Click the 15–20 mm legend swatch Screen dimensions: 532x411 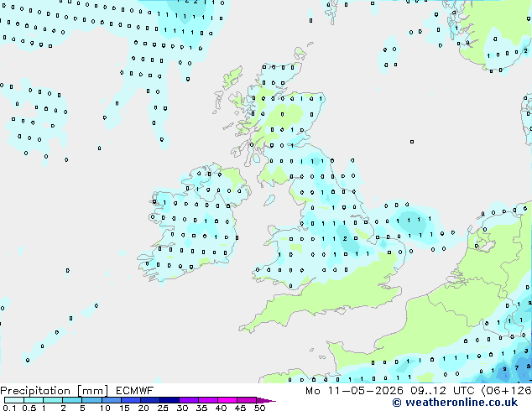click(130, 400)
